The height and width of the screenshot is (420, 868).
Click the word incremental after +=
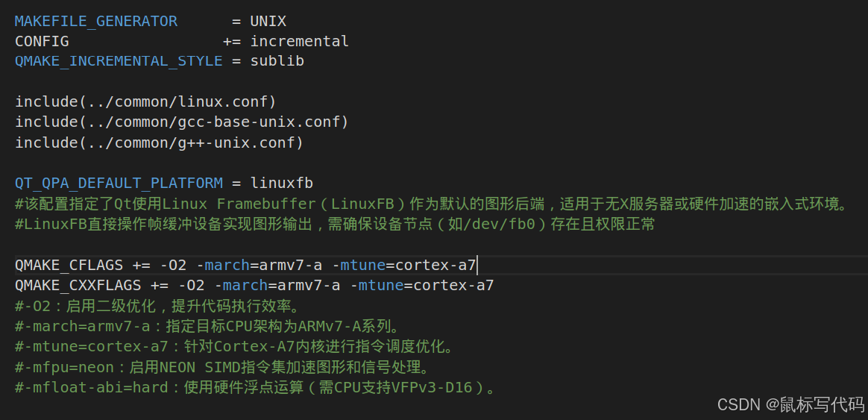(299, 41)
